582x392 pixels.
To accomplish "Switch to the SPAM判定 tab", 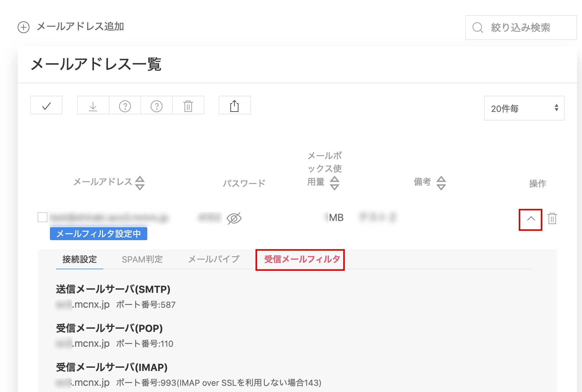I will click(x=142, y=259).
